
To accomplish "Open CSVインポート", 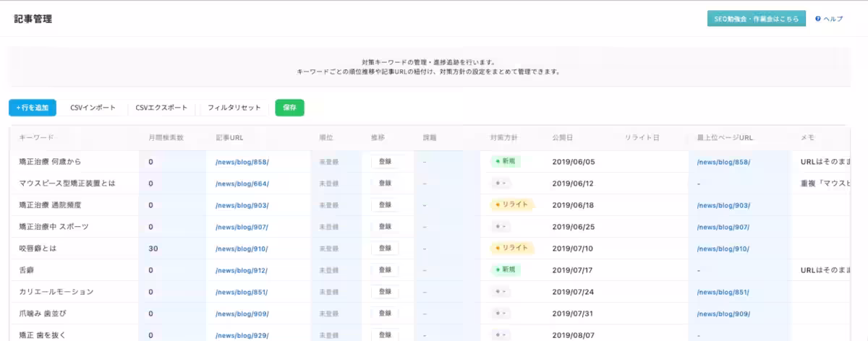I will point(93,108).
